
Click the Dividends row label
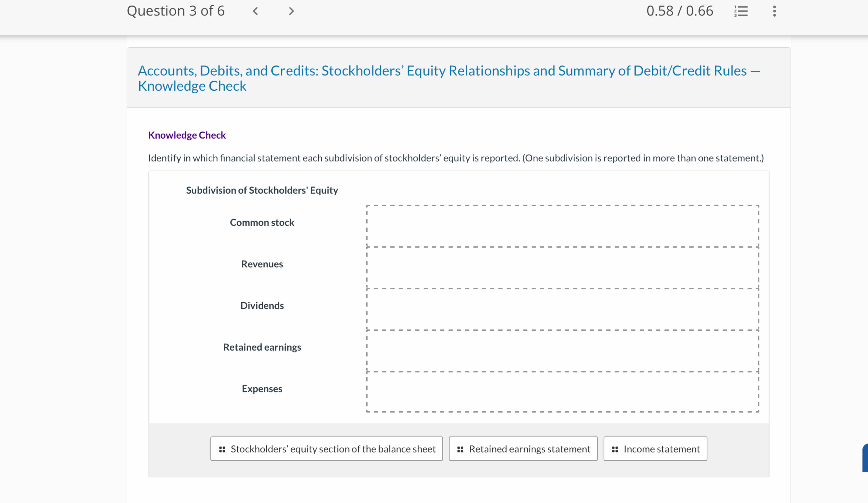[262, 305]
